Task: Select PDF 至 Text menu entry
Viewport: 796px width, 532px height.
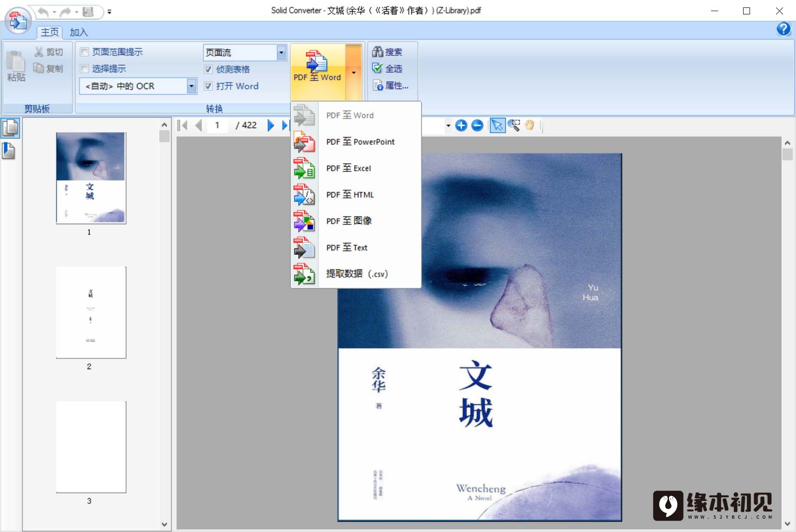Action: pyautogui.click(x=356, y=247)
